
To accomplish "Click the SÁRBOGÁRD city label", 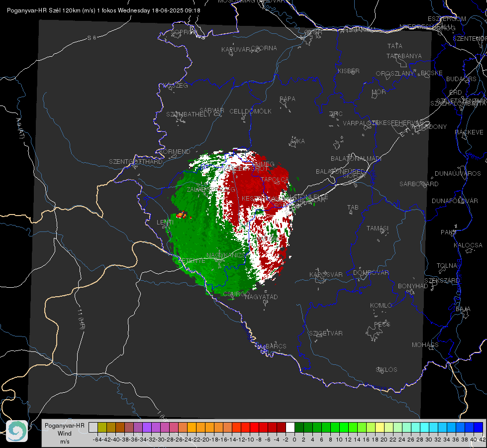I will click(x=419, y=184).
